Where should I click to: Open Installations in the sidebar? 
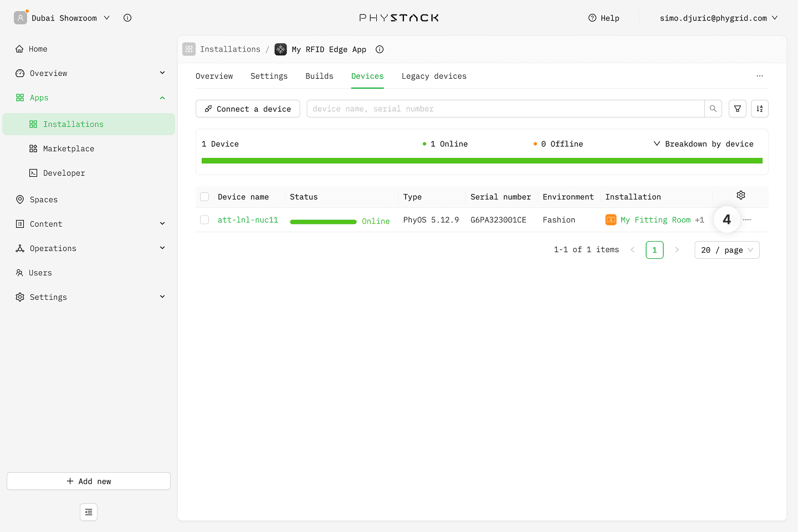point(89,124)
